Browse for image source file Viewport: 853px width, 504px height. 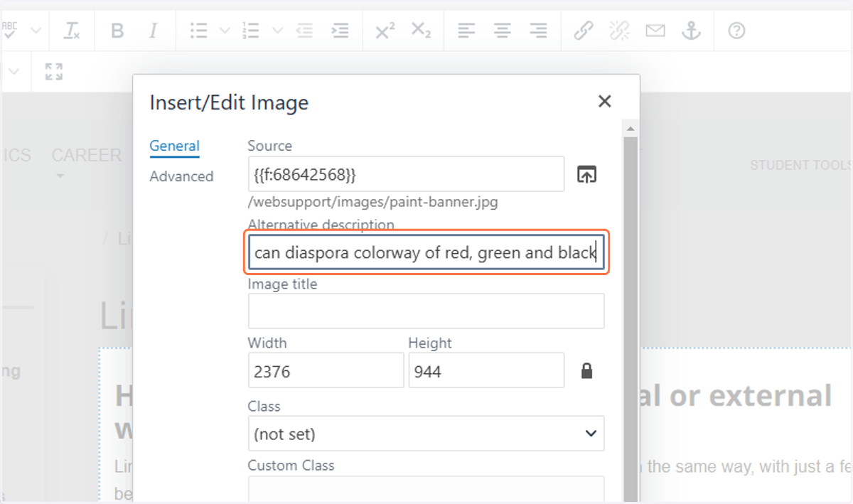[586, 174]
